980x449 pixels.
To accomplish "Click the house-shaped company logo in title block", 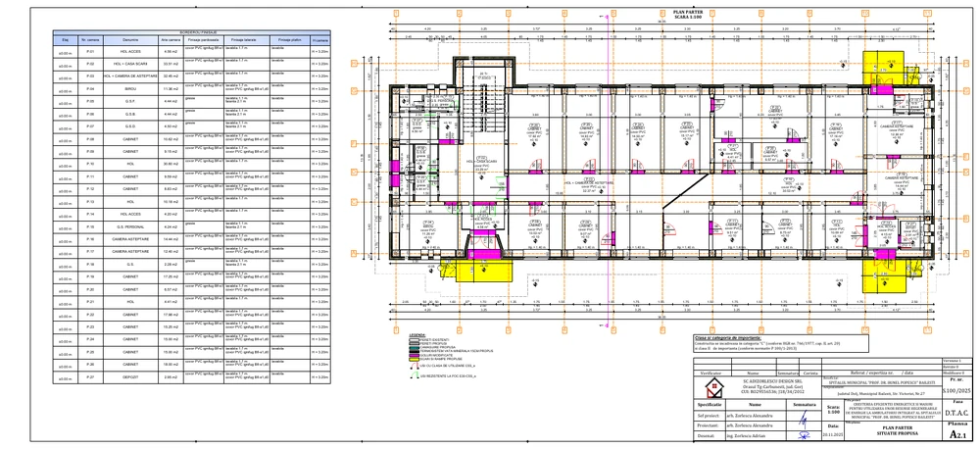I will tap(715, 388).
